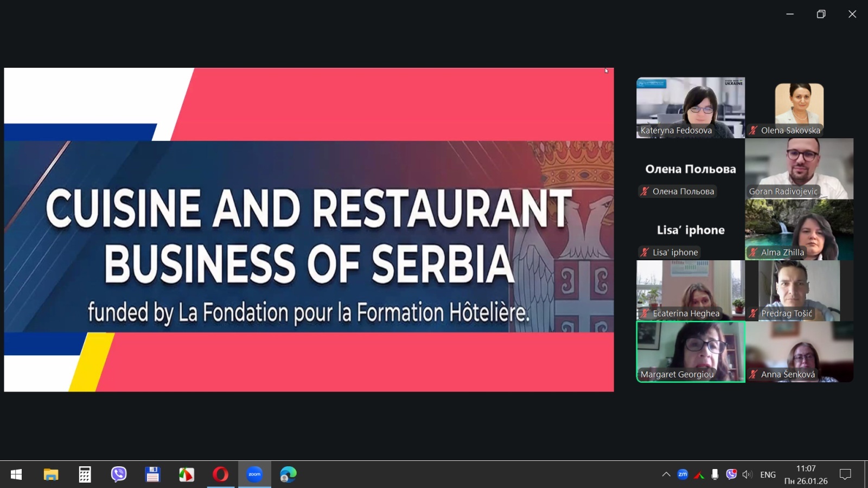Image resolution: width=868 pixels, height=488 pixels.
Task: Switch the ENG input language indicator
Action: click(x=768, y=474)
